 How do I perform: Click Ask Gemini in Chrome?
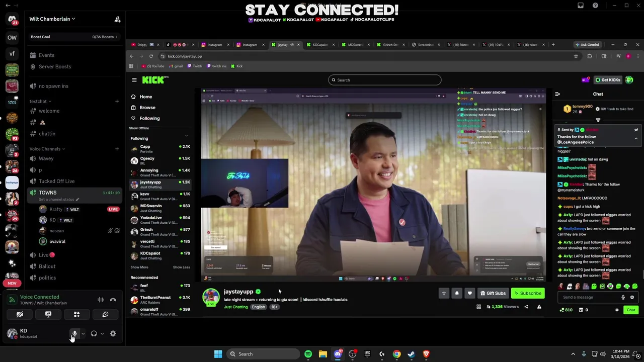(x=587, y=45)
